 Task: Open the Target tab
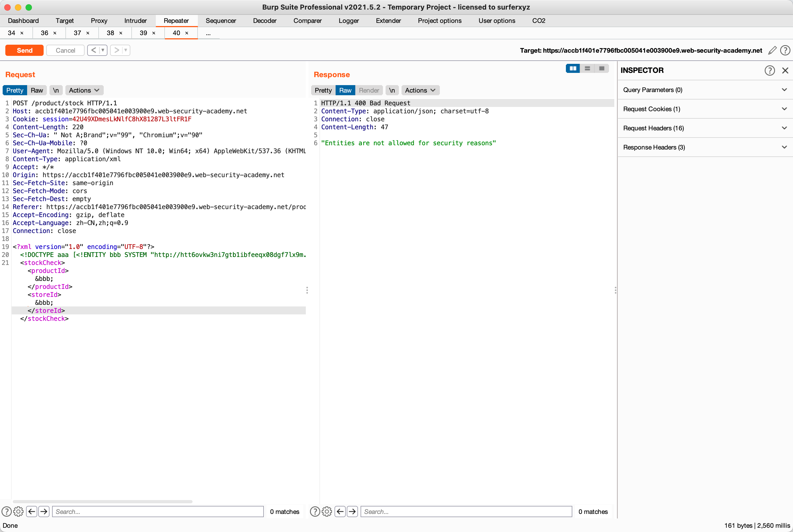coord(64,21)
